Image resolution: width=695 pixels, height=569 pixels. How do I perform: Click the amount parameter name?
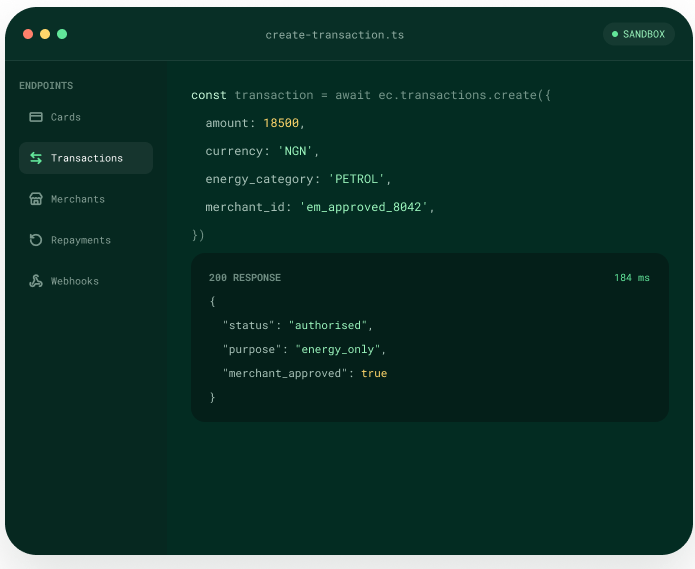[227, 123]
